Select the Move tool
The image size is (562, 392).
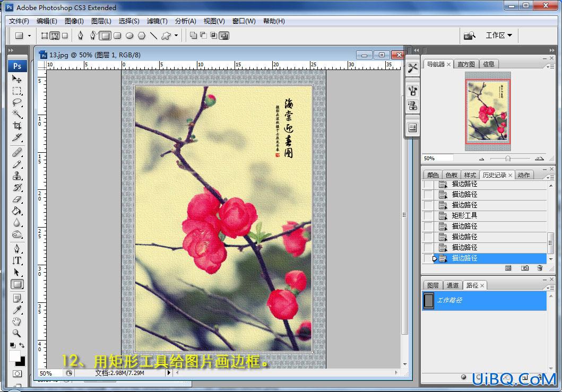point(17,79)
